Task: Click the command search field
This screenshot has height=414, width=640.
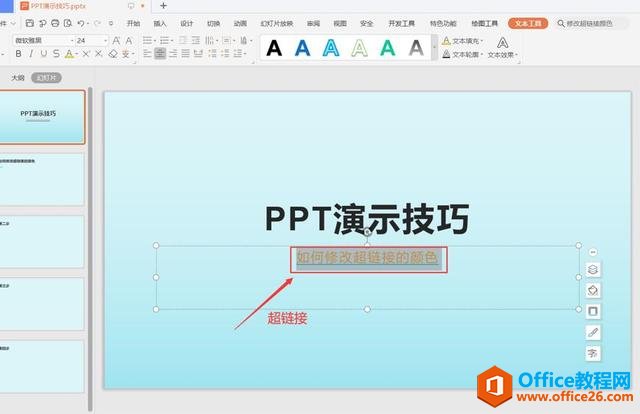Action: tap(592, 24)
